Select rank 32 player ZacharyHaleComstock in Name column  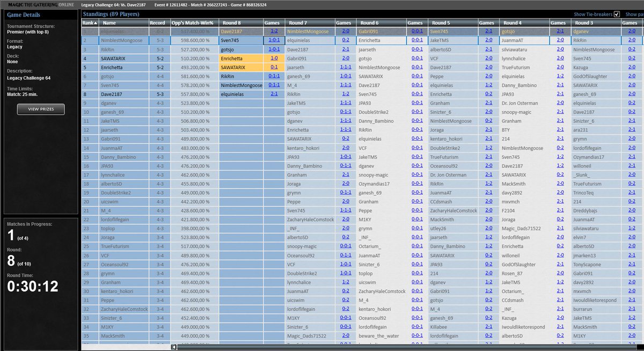coord(124,309)
